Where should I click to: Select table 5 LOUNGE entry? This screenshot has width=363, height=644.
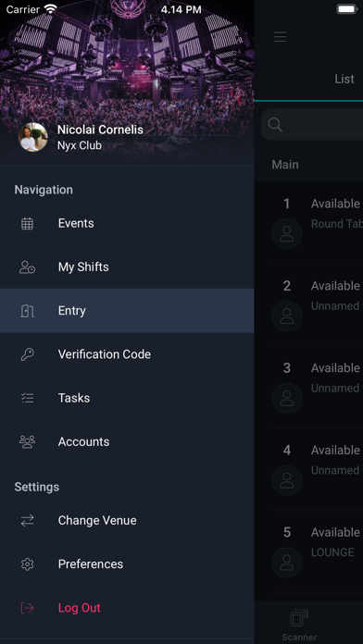point(317,551)
